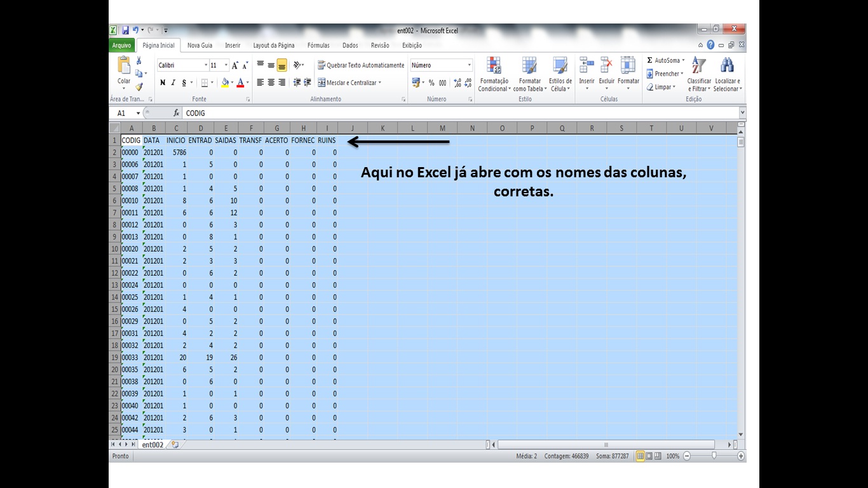Toggle align text left
This screenshot has height=488, width=868.
pos(261,83)
